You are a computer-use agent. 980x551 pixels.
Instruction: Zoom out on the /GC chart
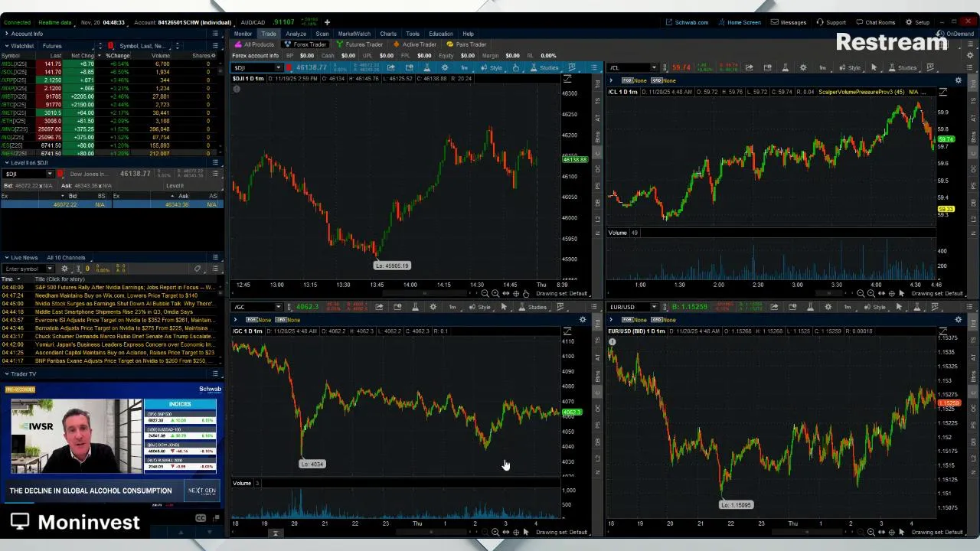[x=485, y=532]
